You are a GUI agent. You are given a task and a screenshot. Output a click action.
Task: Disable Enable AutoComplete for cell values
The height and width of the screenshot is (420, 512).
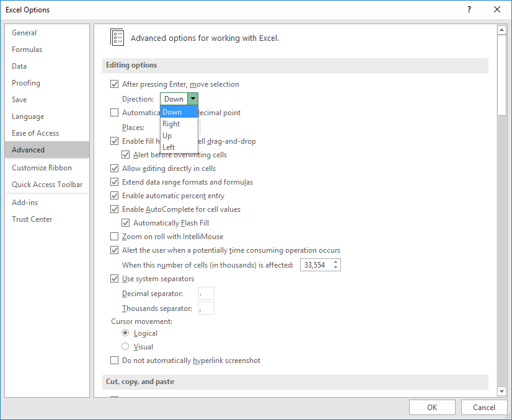click(x=114, y=209)
